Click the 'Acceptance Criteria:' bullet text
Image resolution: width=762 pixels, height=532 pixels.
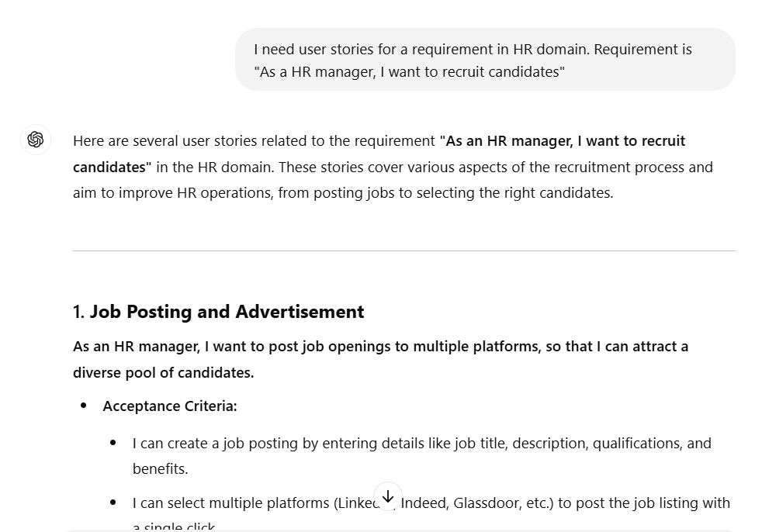click(x=170, y=406)
